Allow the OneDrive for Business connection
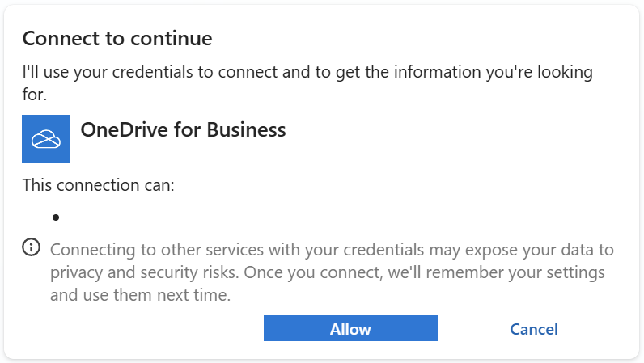Image resolution: width=644 pixels, height=363 pixels. 350,328
